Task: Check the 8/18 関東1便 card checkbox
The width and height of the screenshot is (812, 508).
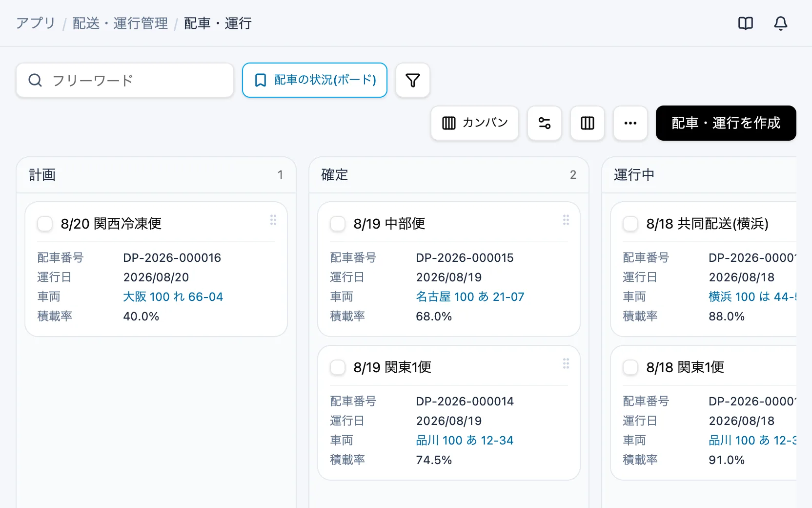Action: 630,367
